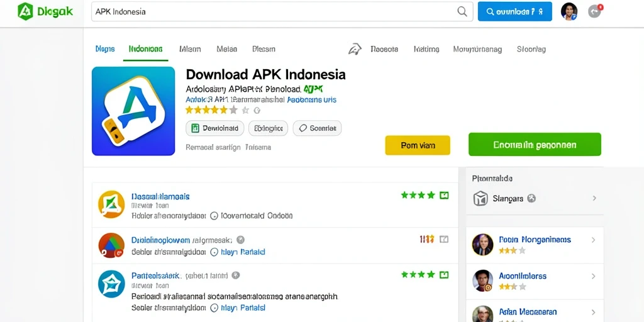Click the red triangle app icon of second result
Screen dimensions: 644x322
pos(111,246)
